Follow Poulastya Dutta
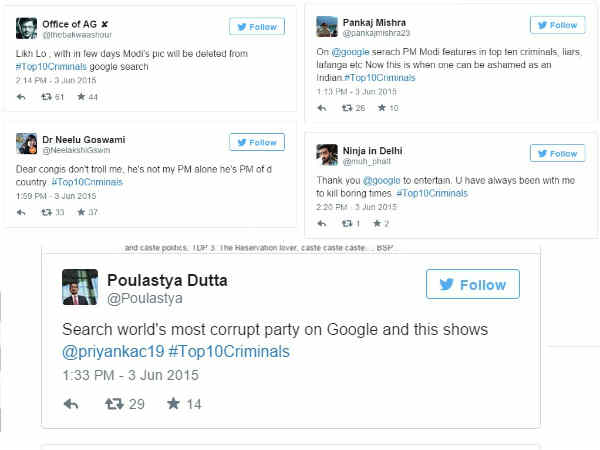 coord(472,284)
